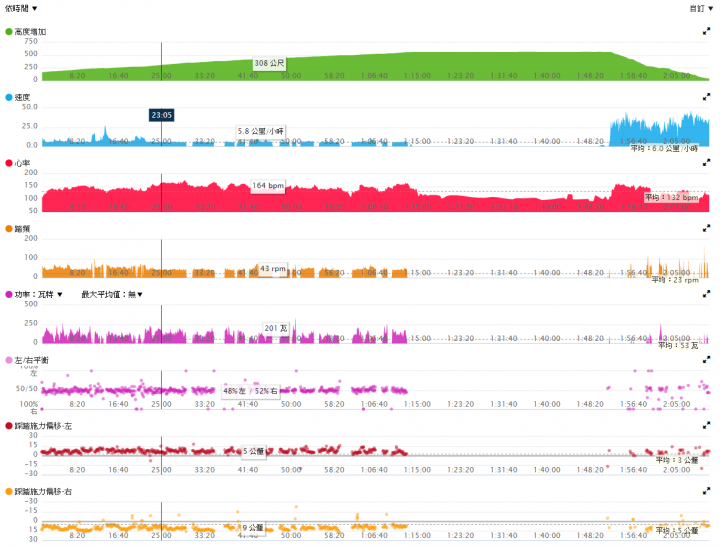
Task: Click the 9 公釐 right offset tooltip
Action: (253, 528)
